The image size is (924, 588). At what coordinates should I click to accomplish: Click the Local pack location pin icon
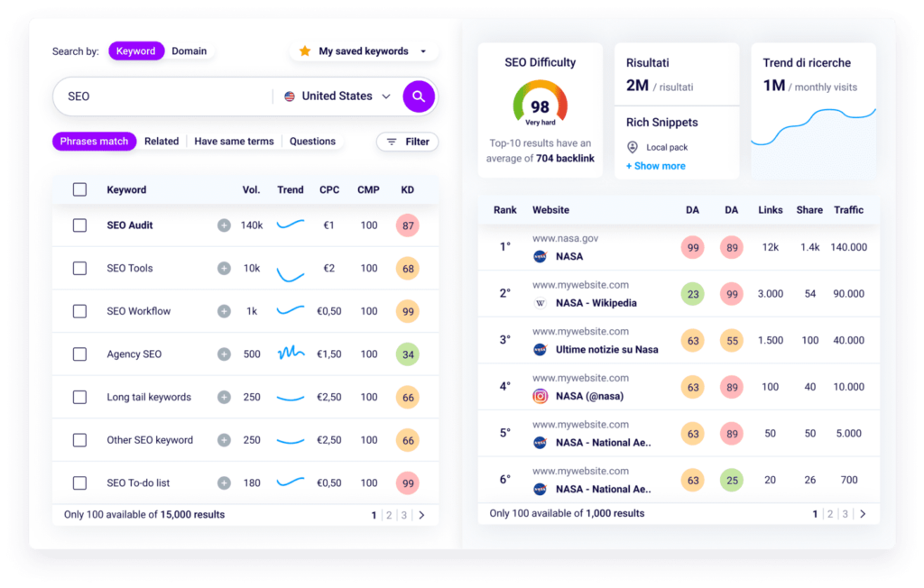633,147
